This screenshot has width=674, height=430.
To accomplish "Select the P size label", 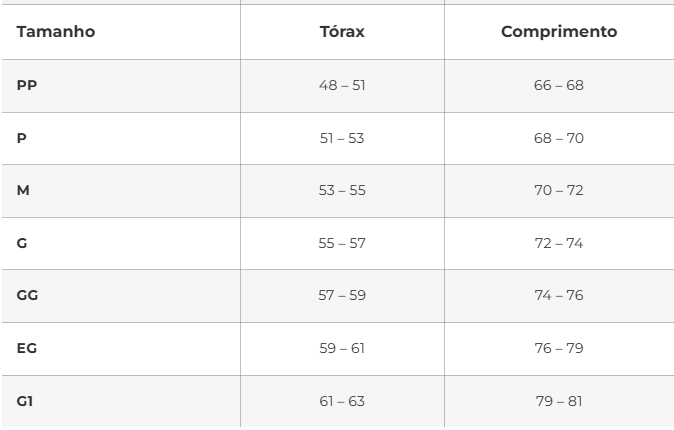I will [x=21, y=138].
